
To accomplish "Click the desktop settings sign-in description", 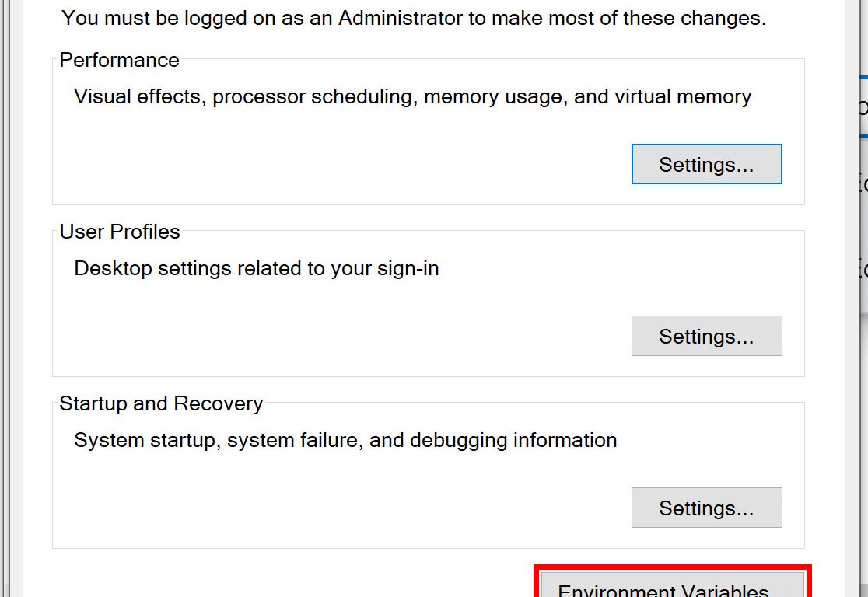I will (x=256, y=269).
